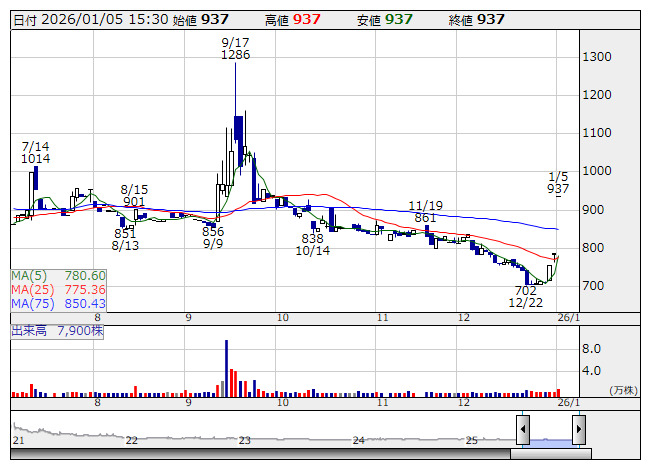653x470 pixels.
Task: Click the left range handle arrow
Action: click(x=523, y=429)
